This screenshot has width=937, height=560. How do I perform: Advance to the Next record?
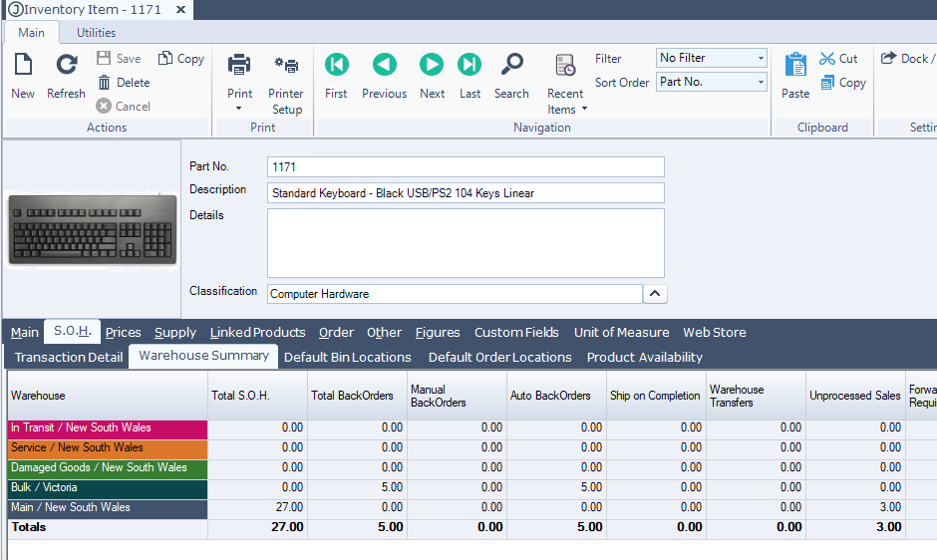coord(432,75)
